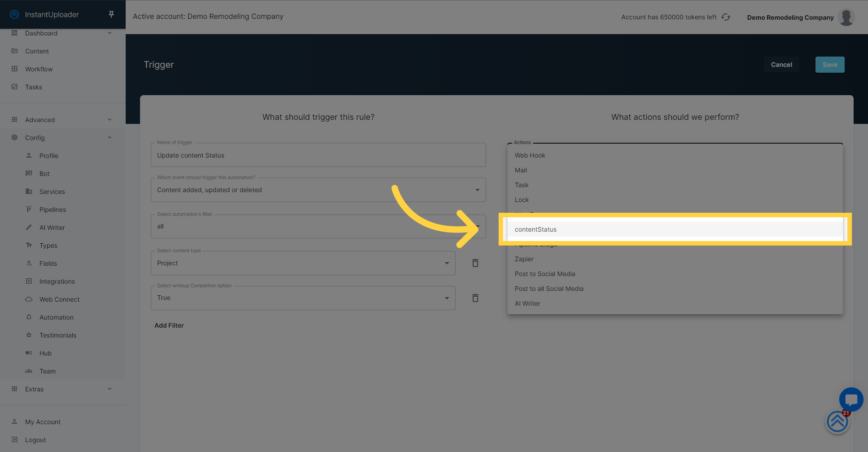
Task: Choose contentStatus action option
Action: point(675,229)
